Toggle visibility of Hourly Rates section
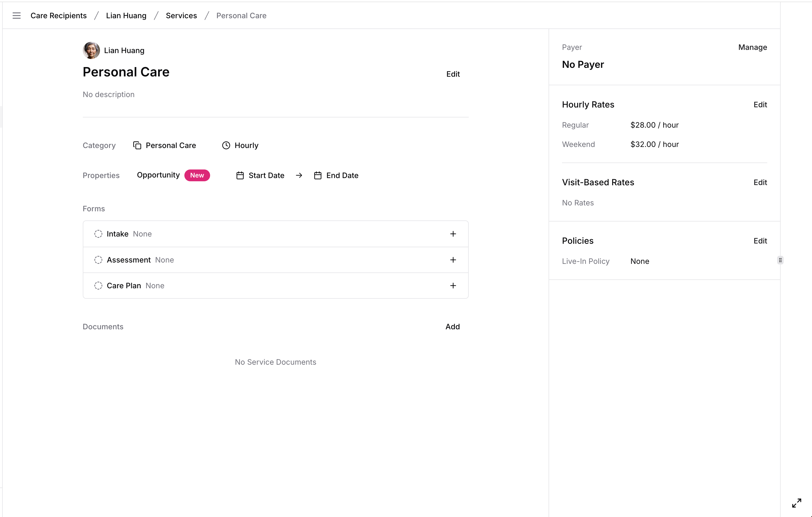This screenshot has width=812, height=517. [x=588, y=104]
